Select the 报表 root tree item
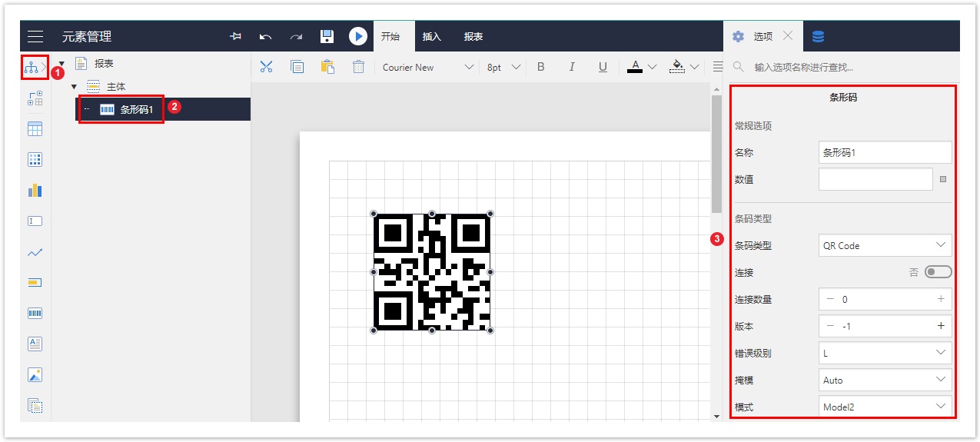980x442 pixels. [104, 64]
